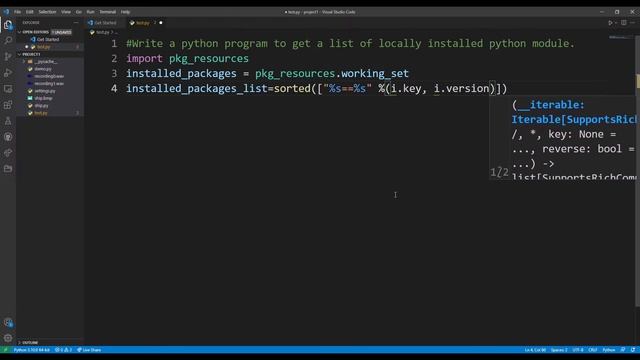
Task: Open the Run and Debug view
Action: pos(8,73)
